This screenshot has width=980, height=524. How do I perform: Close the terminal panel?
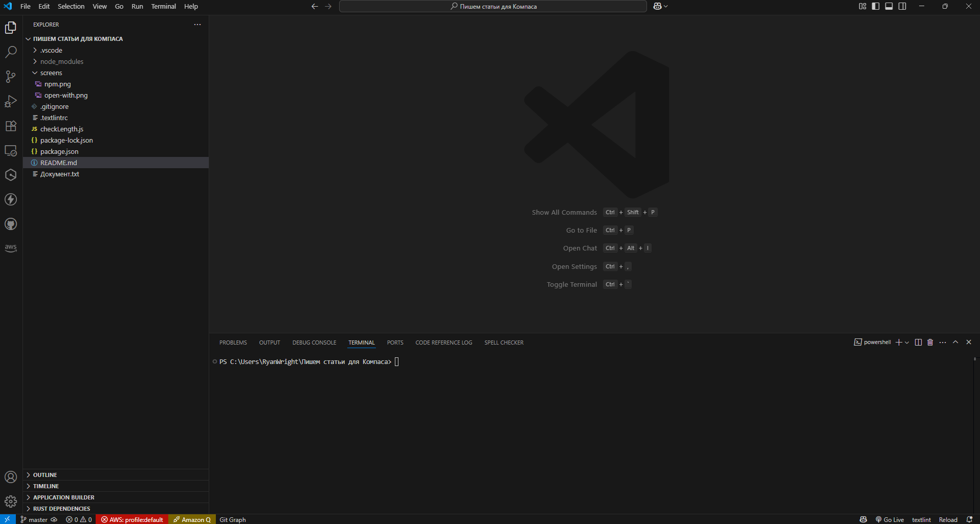[x=969, y=343]
